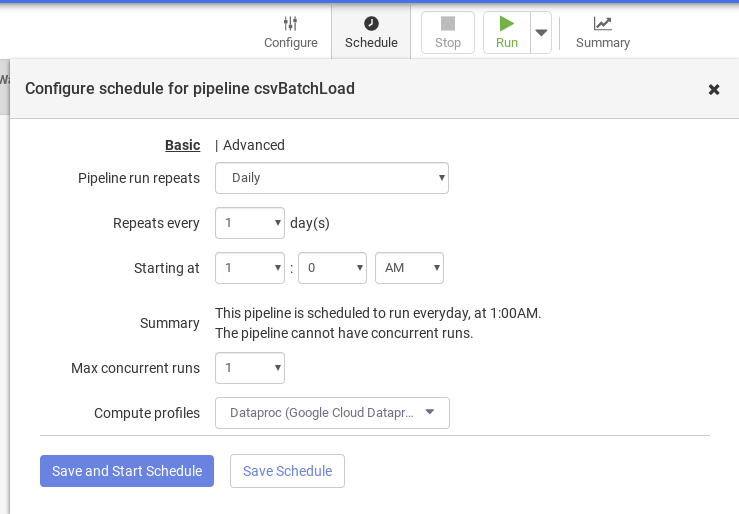Switch to the Basic schedule tab
This screenshot has width=739, height=514.
[x=182, y=145]
